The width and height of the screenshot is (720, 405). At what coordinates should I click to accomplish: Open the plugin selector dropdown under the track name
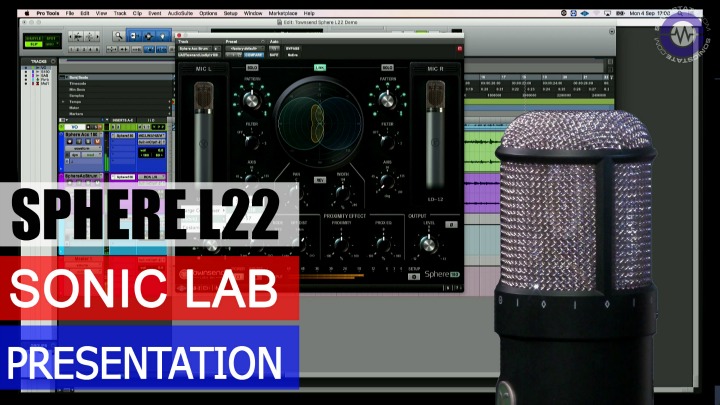tap(199, 55)
